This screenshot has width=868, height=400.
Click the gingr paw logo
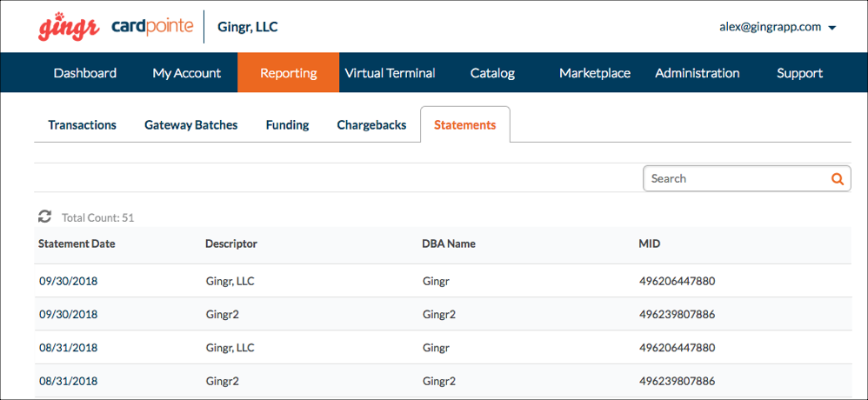tap(70, 28)
